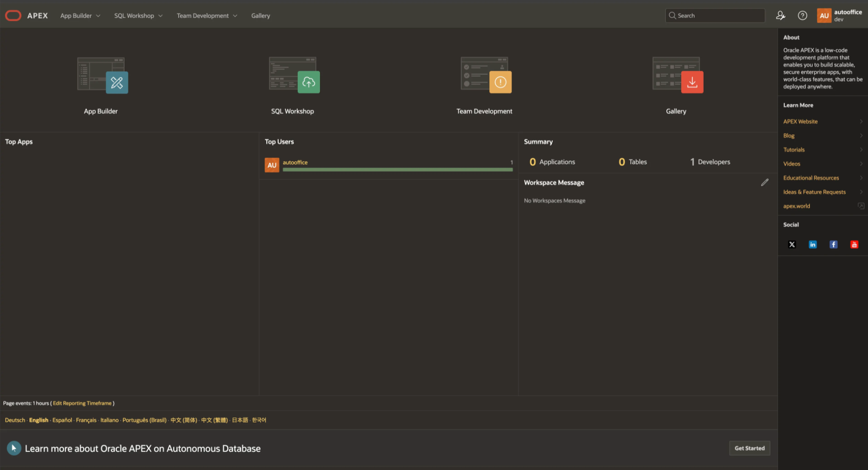This screenshot has height=470, width=868.
Task: Open the Help question mark icon
Action: pyautogui.click(x=802, y=16)
